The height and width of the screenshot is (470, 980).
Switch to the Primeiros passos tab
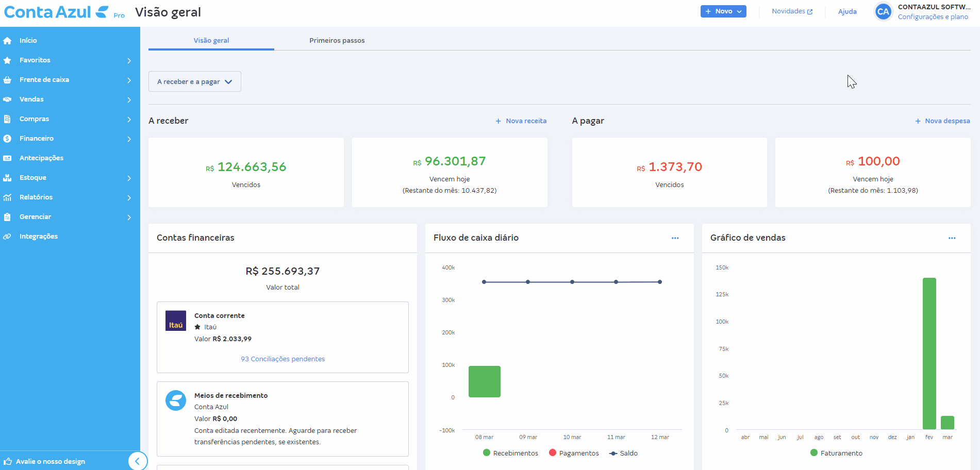(x=337, y=40)
